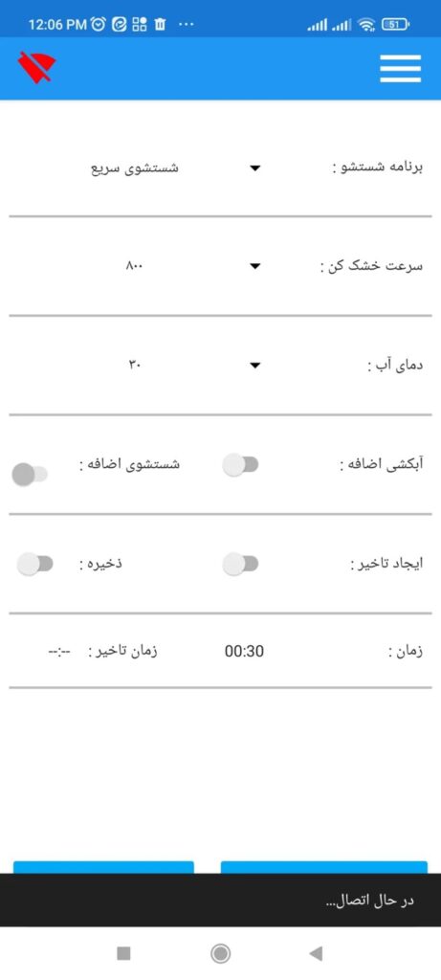This screenshot has width=441, height=980.
Task: Open the دمای آب dropdown arrow
Action: pyautogui.click(x=254, y=366)
